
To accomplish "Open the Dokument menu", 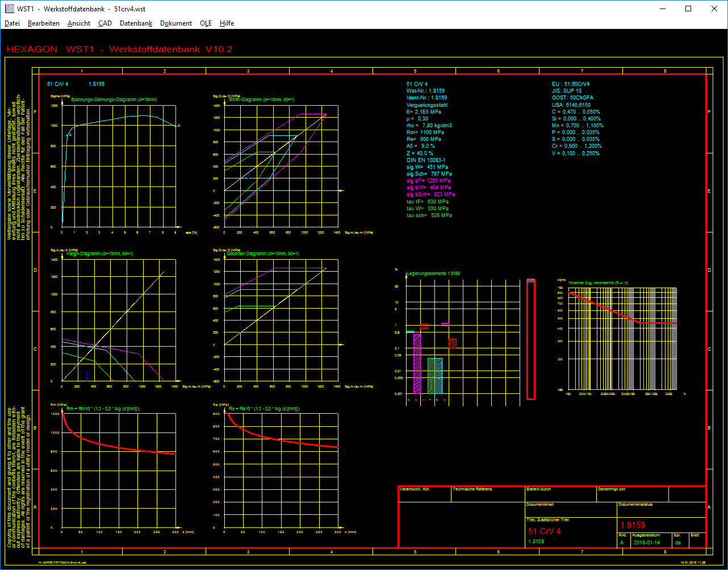I will [176, 23].
